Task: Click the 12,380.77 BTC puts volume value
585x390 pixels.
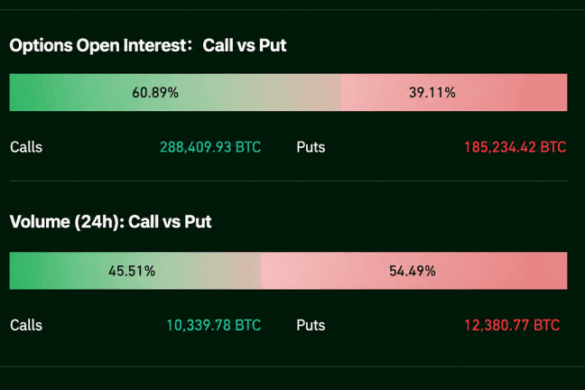Action: point(512,325)
